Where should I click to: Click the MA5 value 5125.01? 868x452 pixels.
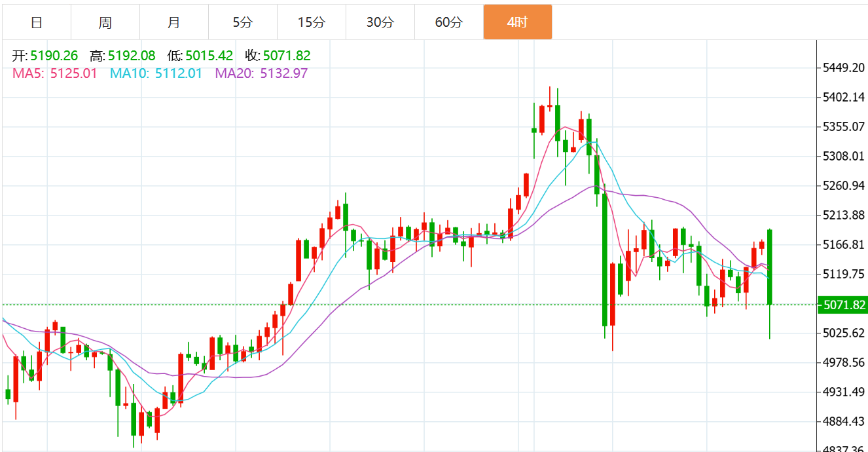tap(73, 73)
